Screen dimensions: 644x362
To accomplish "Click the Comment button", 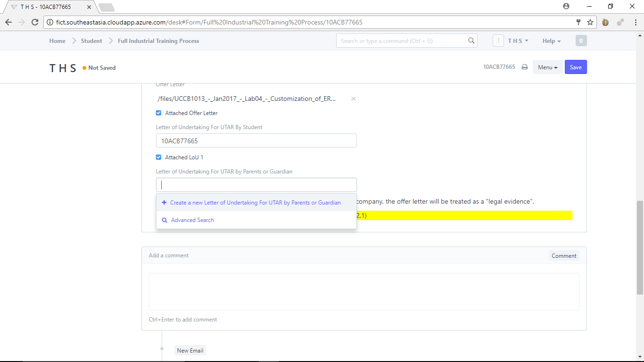I will point(564,256).
